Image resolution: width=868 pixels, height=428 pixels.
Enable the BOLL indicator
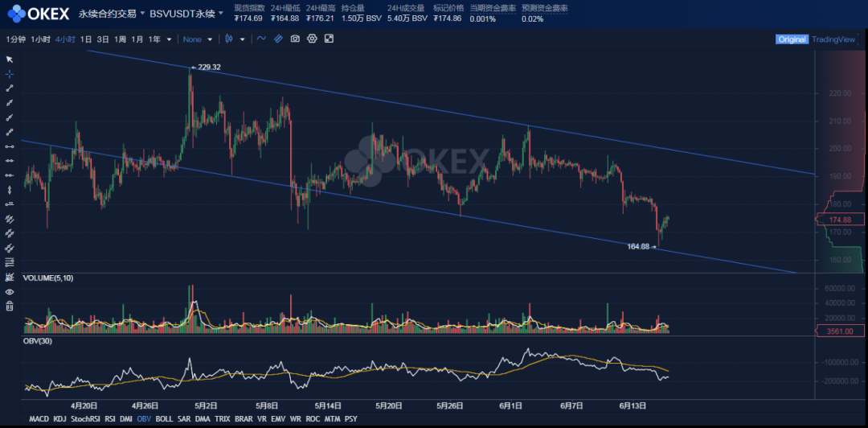click(164, 419)
